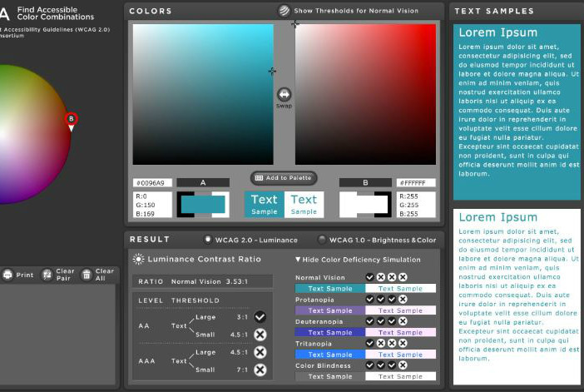
Task: Click the white color B swatch
Action: [365, 205]
